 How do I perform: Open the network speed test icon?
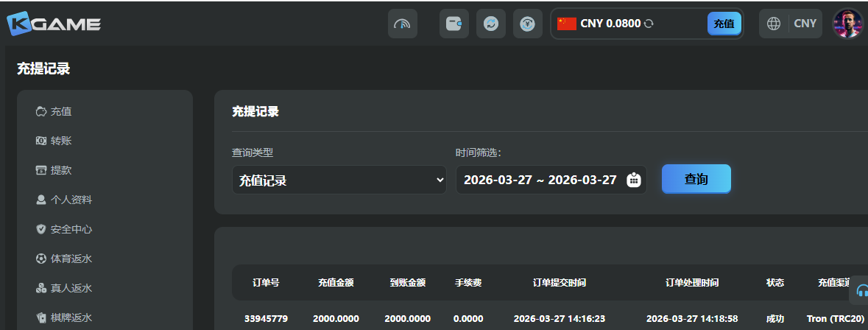click(402, 24)
